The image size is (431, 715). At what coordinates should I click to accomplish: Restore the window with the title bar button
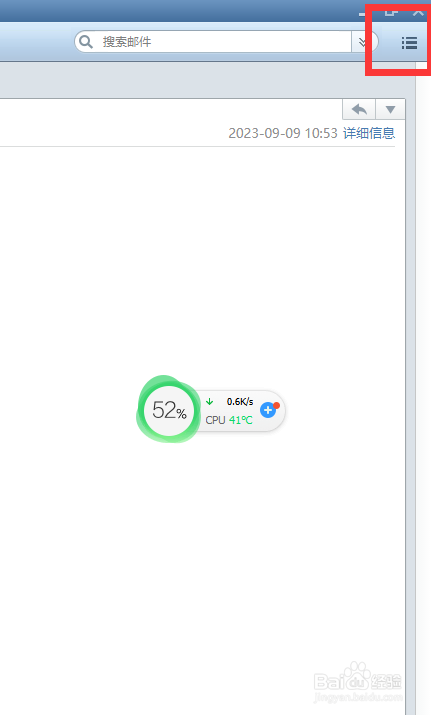[x=390, y=11]
